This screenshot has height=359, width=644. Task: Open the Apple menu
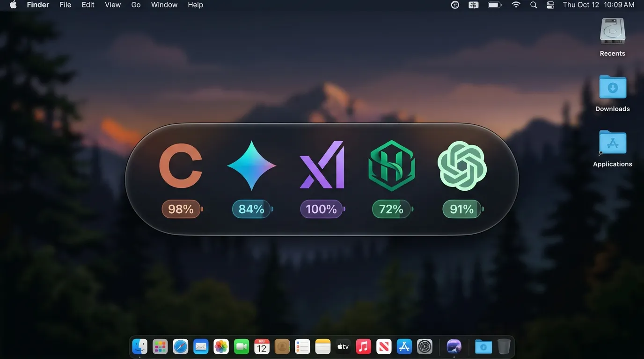click(x=13, y=5)
